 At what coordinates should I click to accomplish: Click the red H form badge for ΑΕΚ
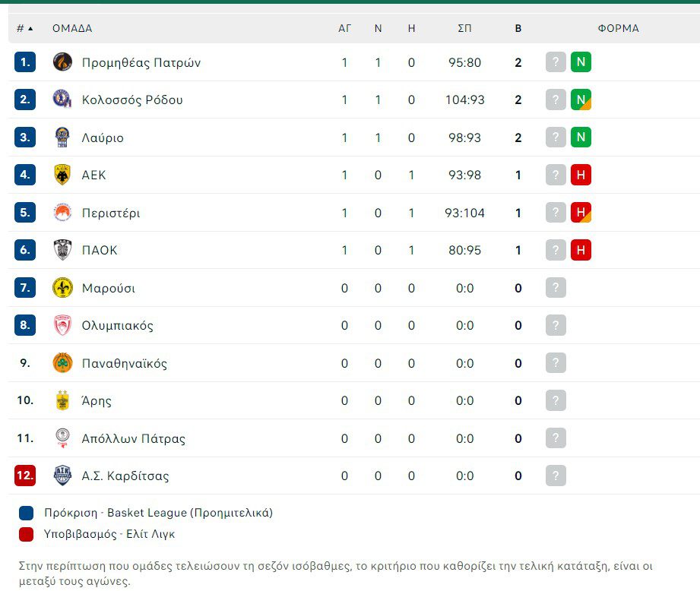(581, 175)
